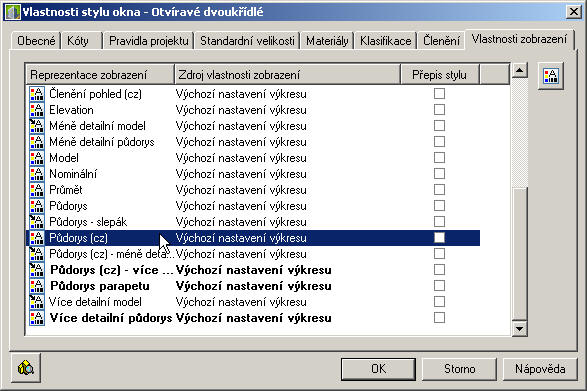Sort by Reprezentace zobrazení column header

point(100,75)
